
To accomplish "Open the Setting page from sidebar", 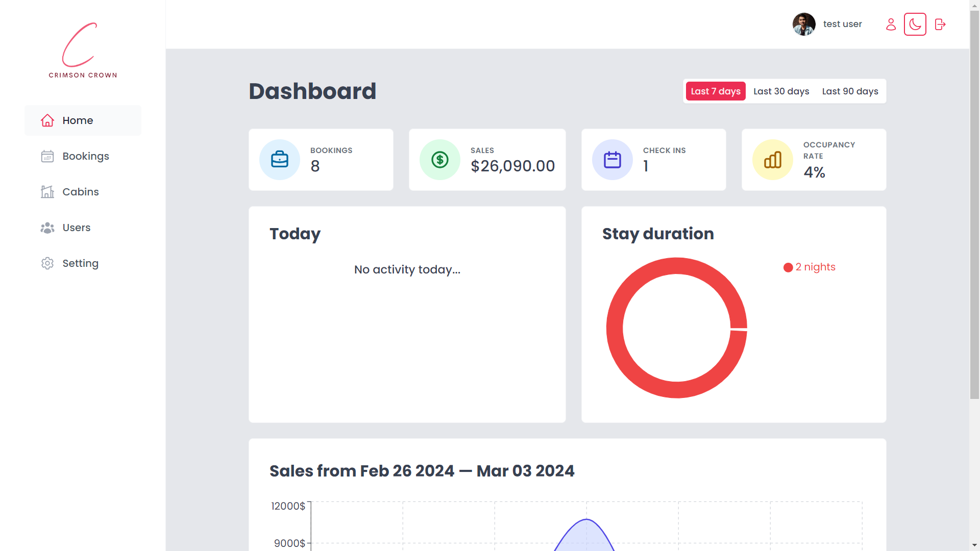I will (80, 263).
